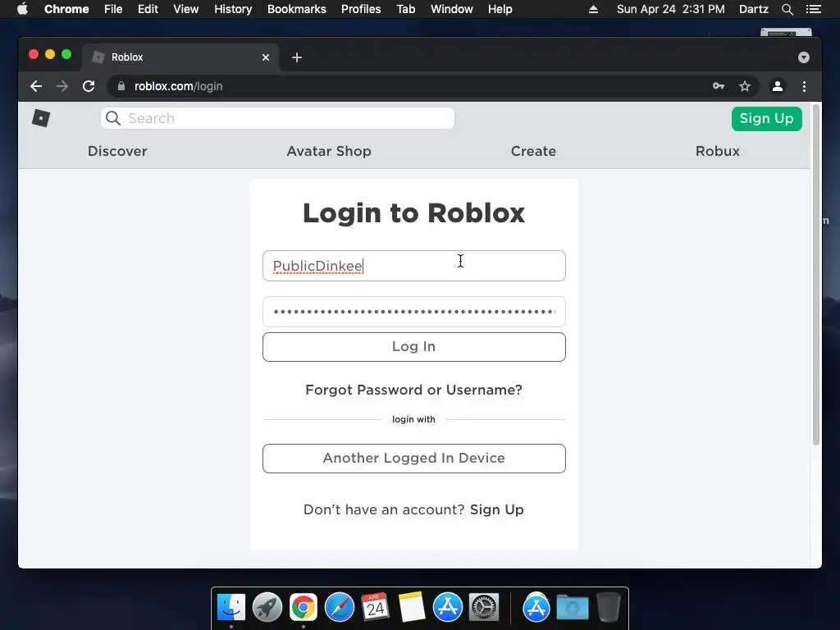Open a new tab with plus button
Image resolution: width=840 pixels, height=630 pixels.
tap(297, 57)
